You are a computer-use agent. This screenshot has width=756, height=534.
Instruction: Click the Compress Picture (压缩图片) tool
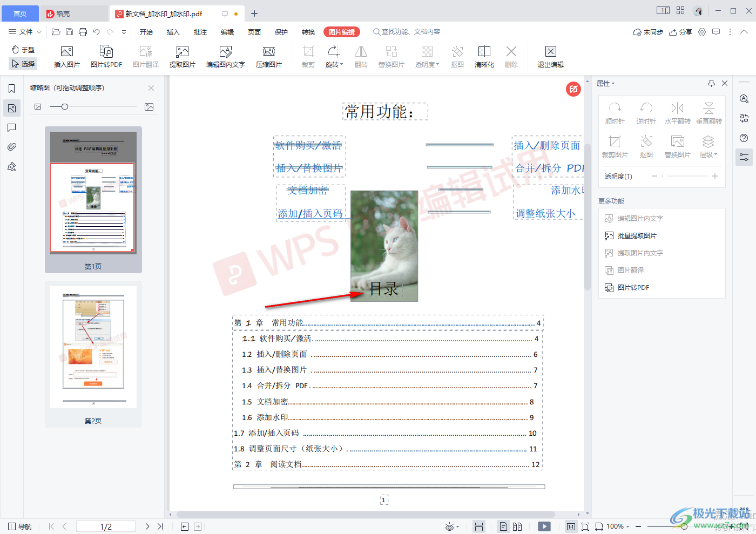[x=268, y=57]
